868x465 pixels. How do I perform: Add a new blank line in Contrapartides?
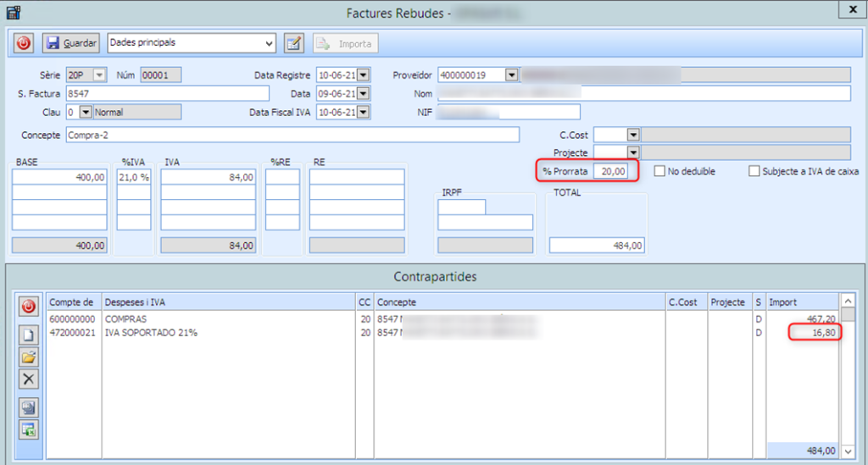[x=29, y=335]
